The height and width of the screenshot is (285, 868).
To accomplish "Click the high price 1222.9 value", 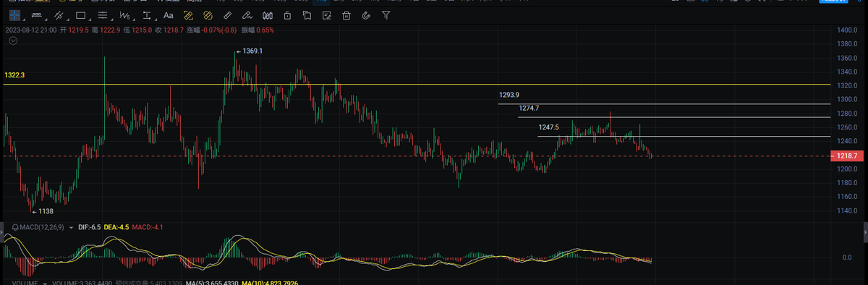I will 110,30.
